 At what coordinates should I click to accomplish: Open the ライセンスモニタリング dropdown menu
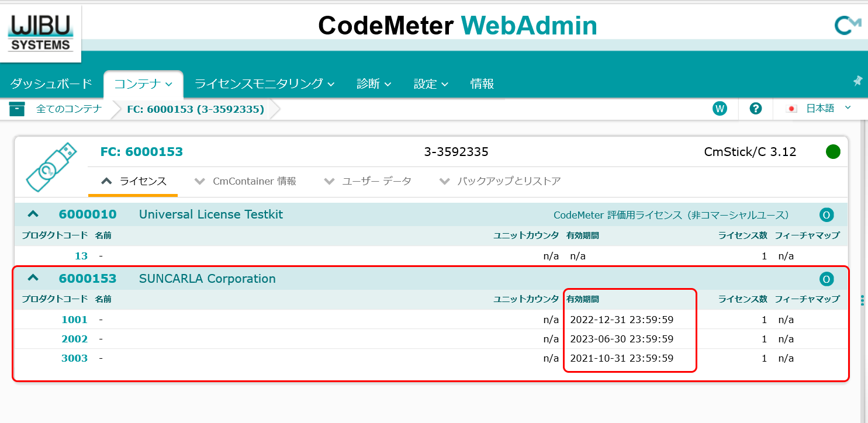(264, 84)
